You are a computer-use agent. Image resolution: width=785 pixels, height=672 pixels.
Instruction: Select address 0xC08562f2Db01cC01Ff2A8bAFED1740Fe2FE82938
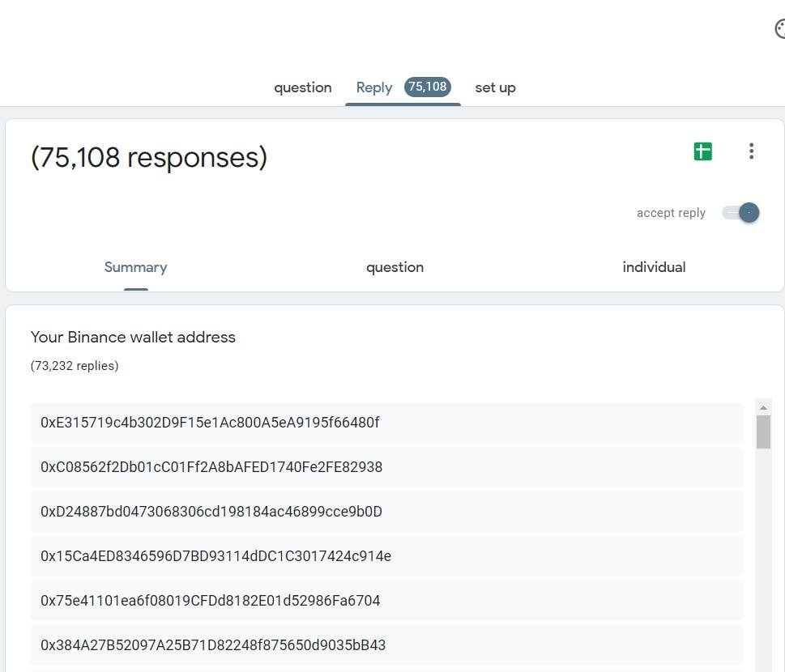386,467
